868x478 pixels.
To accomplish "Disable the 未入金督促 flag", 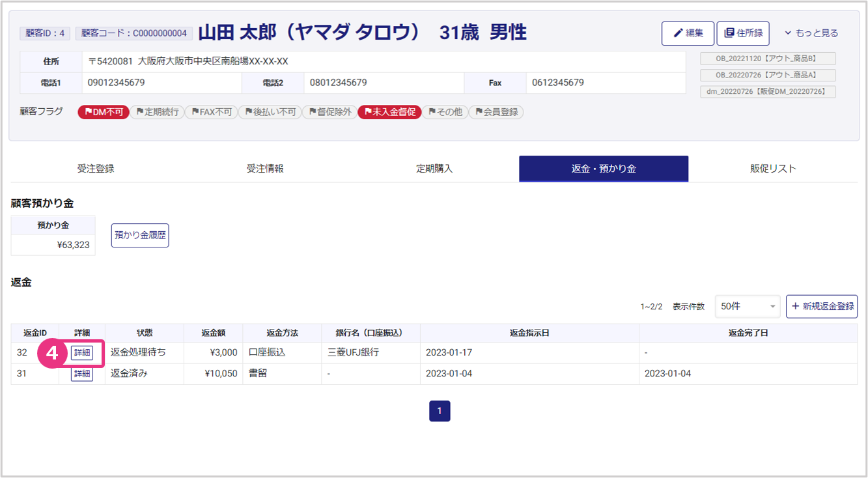I will [389, 112].
